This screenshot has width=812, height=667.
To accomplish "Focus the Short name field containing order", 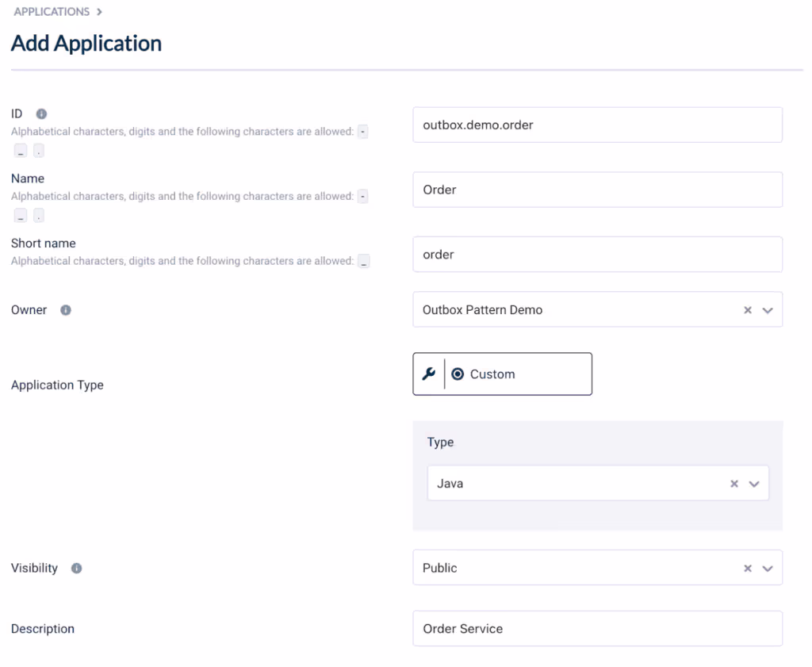I will [x=598, y=255].
